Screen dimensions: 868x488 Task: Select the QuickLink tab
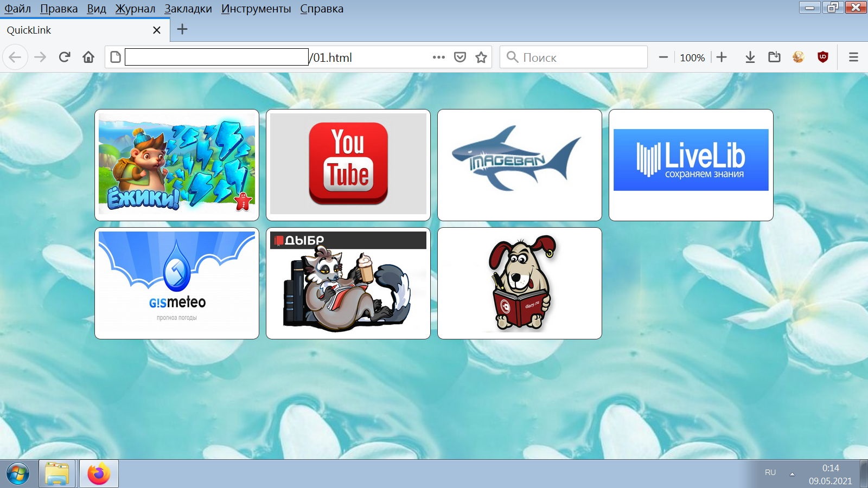[85, 30]
